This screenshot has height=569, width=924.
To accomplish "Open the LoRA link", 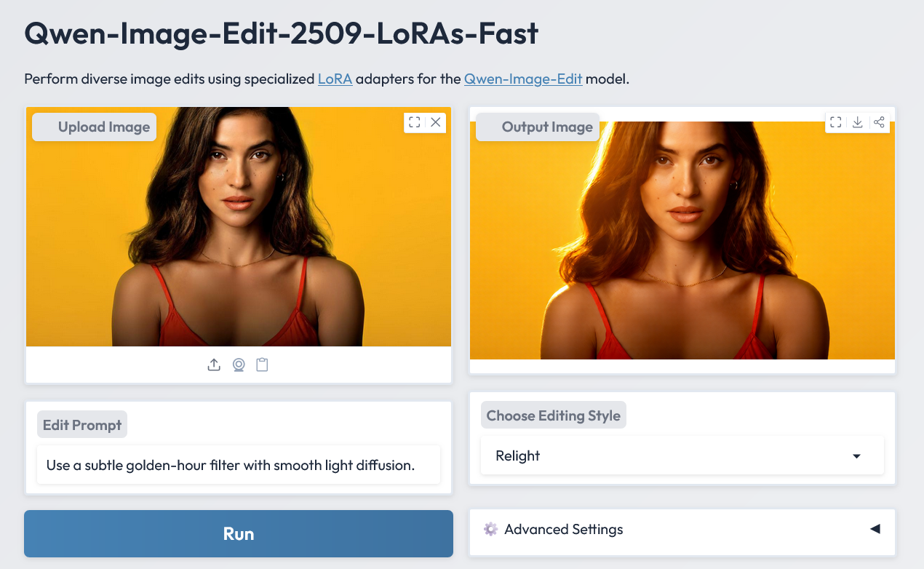I will [x=335, y=79].
